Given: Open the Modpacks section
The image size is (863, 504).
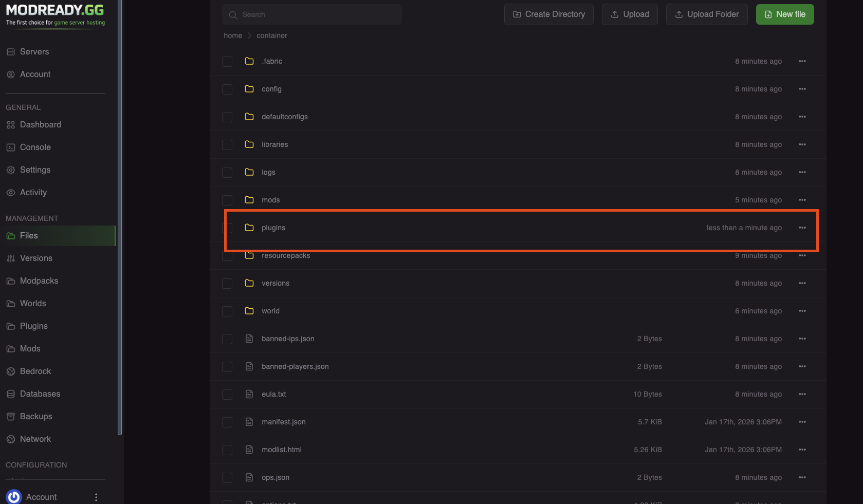Looking at the screenshot, I should pyautogui.click(x=39, y=281).
